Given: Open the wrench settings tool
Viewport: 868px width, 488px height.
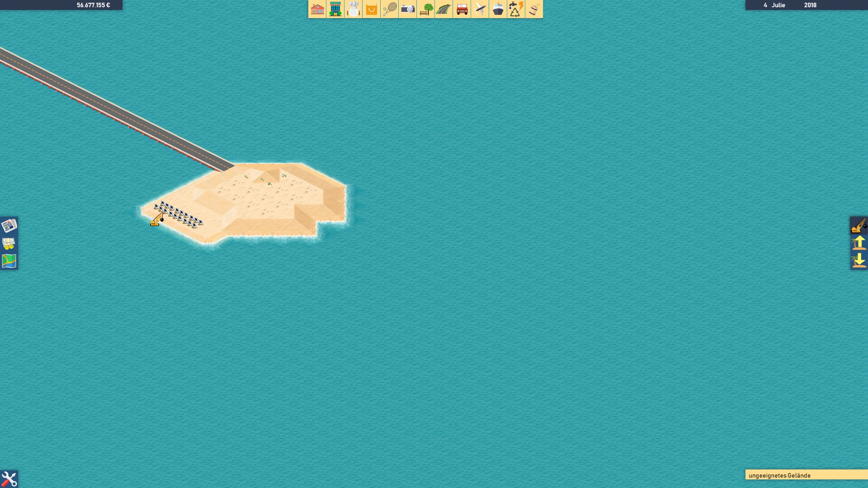Looking at the screenshot, I should coord(9,478).
